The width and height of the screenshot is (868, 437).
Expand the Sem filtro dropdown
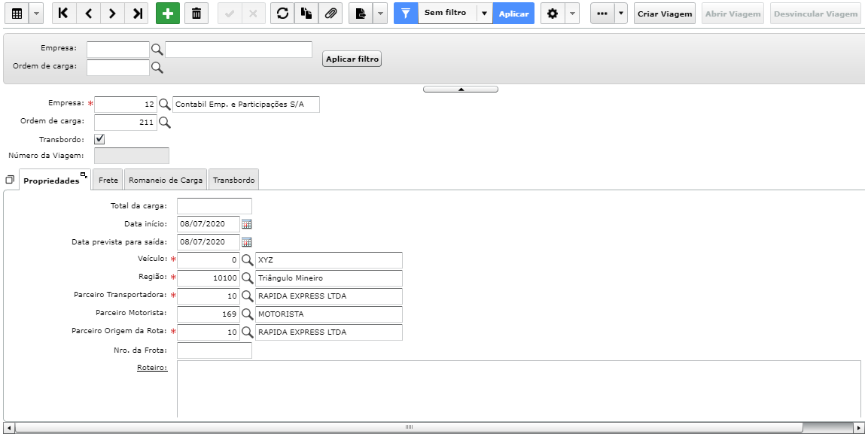[484, 14]
